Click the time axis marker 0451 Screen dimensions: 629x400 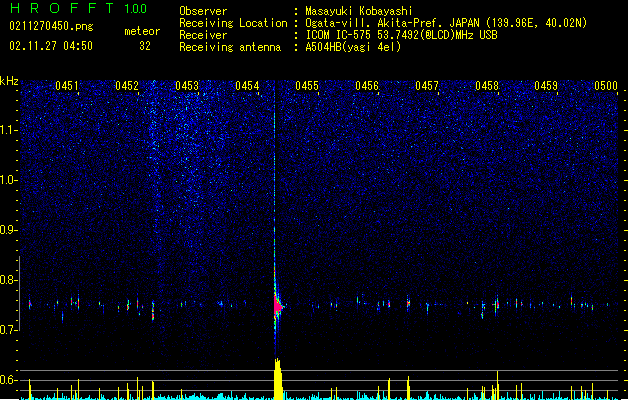tap(67, 86)
